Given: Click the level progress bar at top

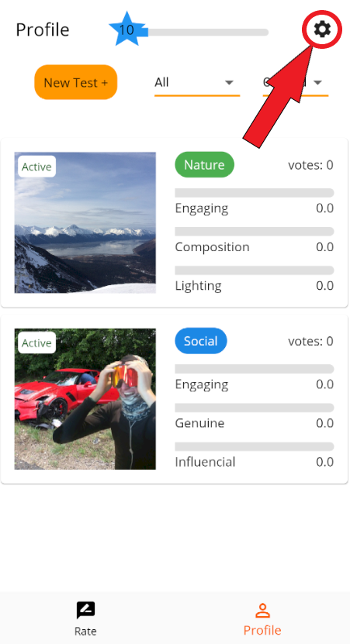Looking at the screenshot, I should pos(206,32).
